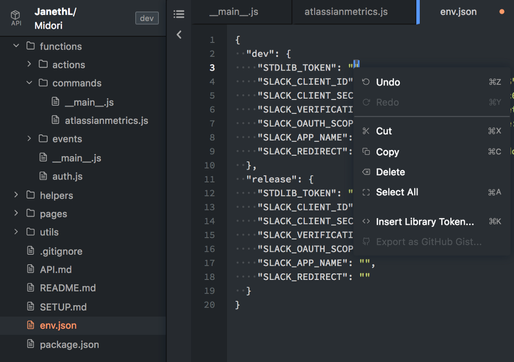Click line number 11 in the gutter
The image size is (514, 362).
click(x=209, y=179)
